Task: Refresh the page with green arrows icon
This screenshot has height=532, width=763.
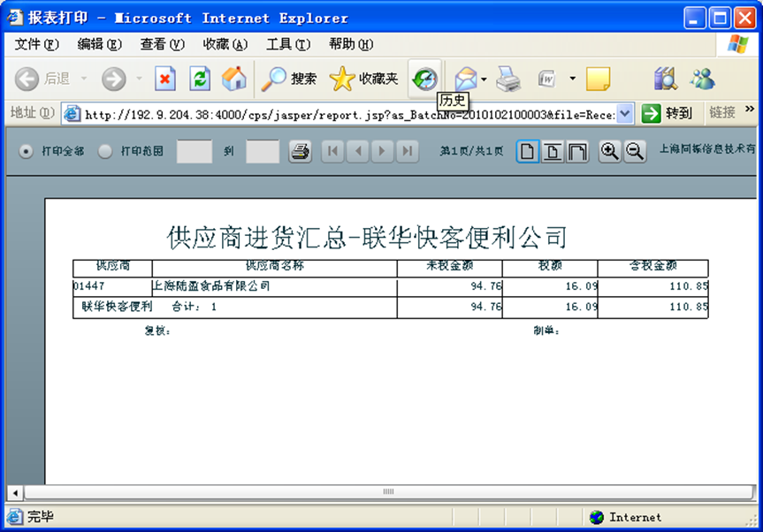Action: 200,79
